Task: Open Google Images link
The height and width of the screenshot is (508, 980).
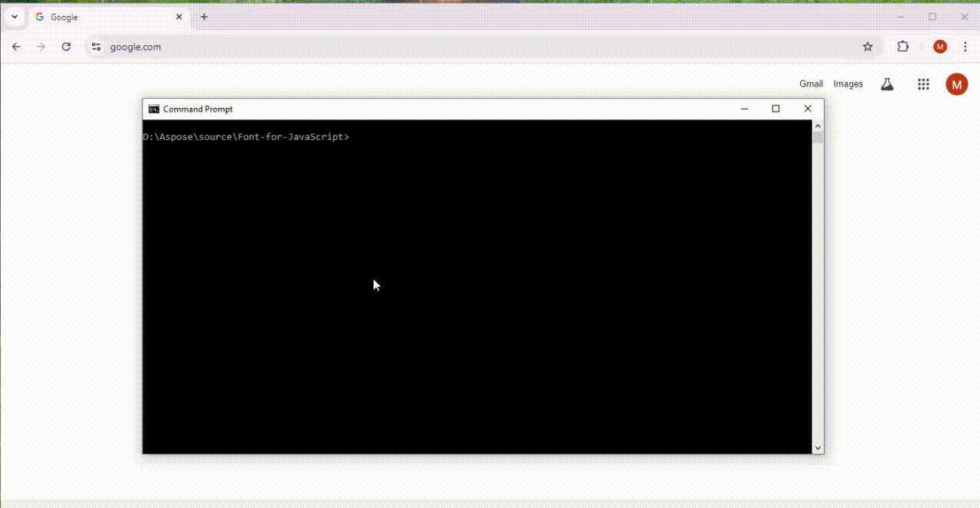Action: coord(848,84)
